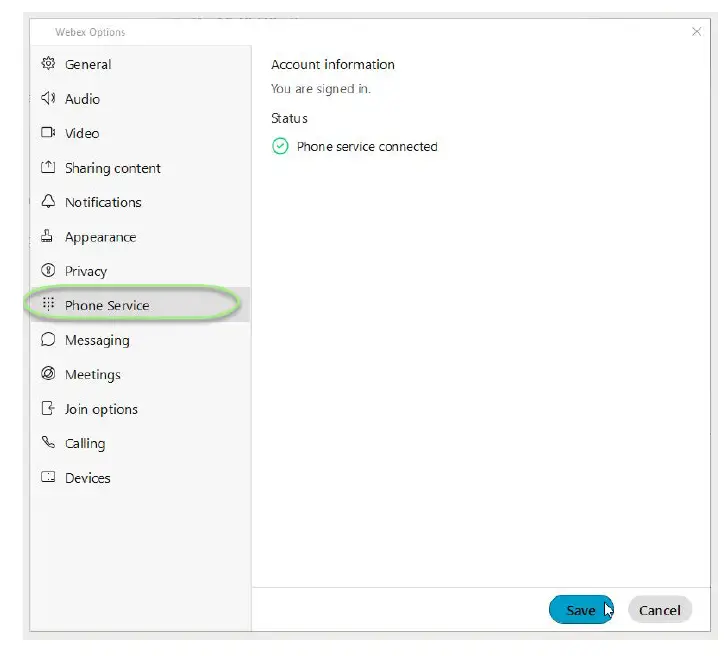Select the Phone Service tab
Viewport: 725px width, 656px height.
pyautogui.click(x=141, y=305)
